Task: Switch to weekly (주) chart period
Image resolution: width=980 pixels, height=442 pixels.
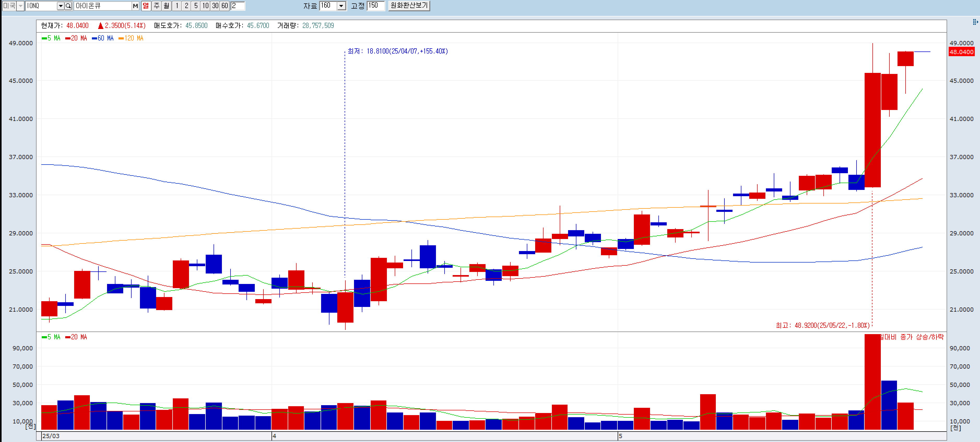Action: 156,6
